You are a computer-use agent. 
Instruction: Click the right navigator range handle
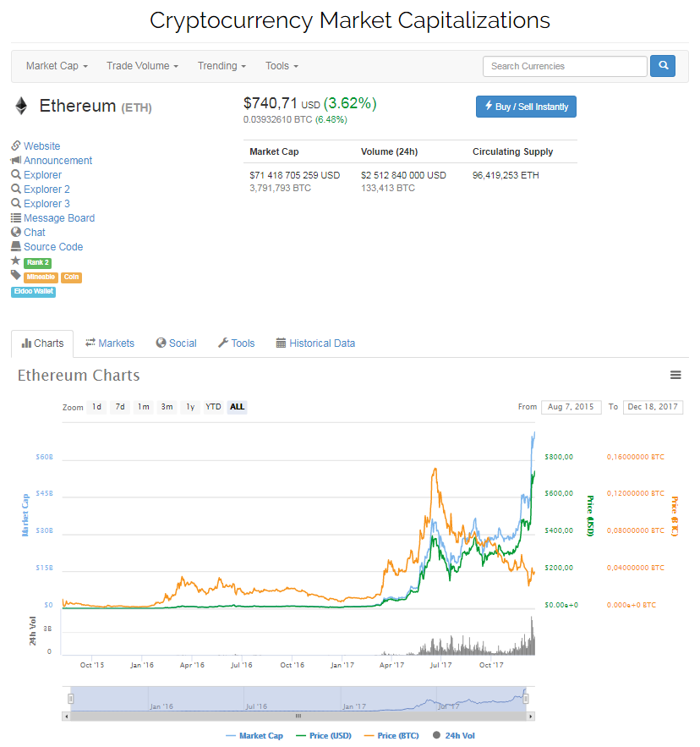click(526, 699)
